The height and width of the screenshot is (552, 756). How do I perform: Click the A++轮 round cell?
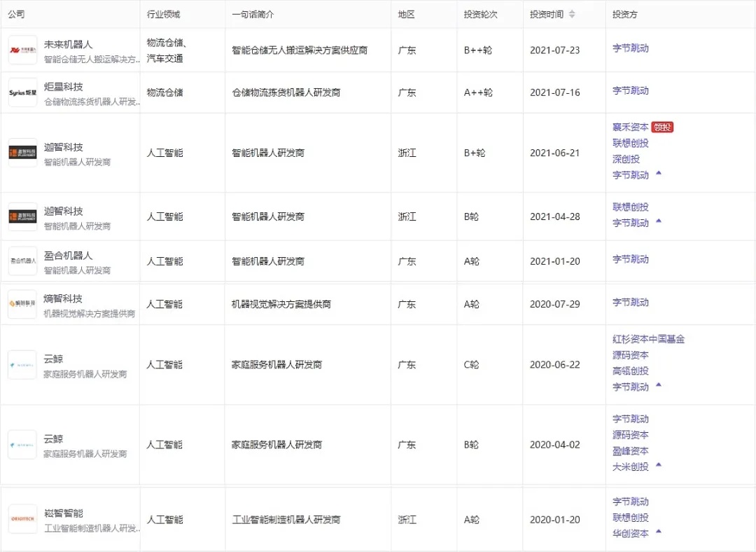[x=478, y=92]
